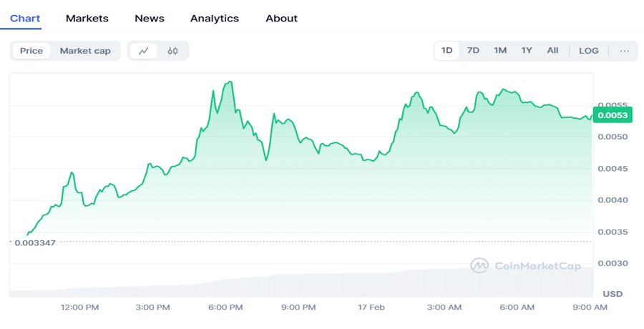Go to the News tab
Image resolution: width=644 pixels, height=329 pixels.
click(x=150, y=18)
